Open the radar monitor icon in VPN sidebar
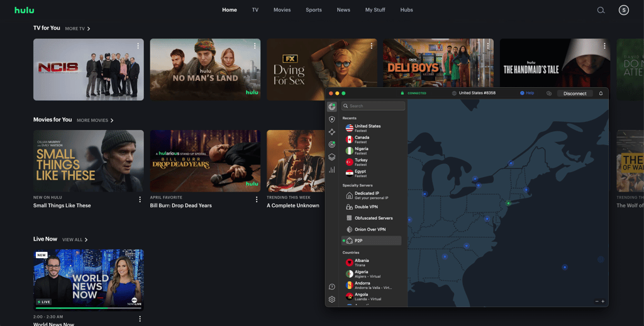Viewport: 644px width, 326px height. pyautogui.click(x=332, y=144)
